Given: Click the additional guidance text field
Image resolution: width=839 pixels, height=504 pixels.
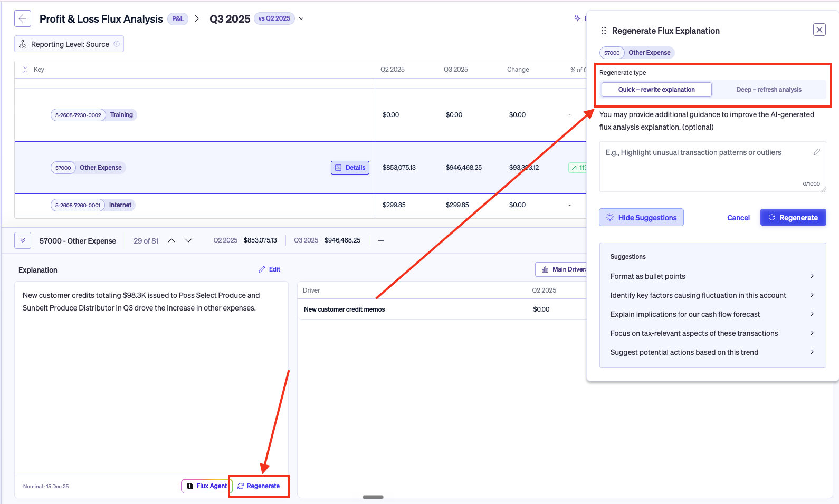Looking at the screenshot, I should (x=712, y=167).
